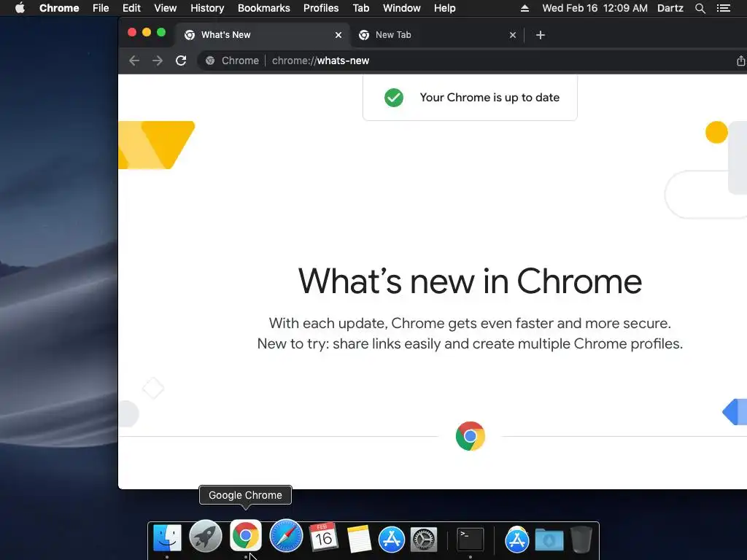Open the Help menu
This screenshot has height=560, width=747.
444,8
